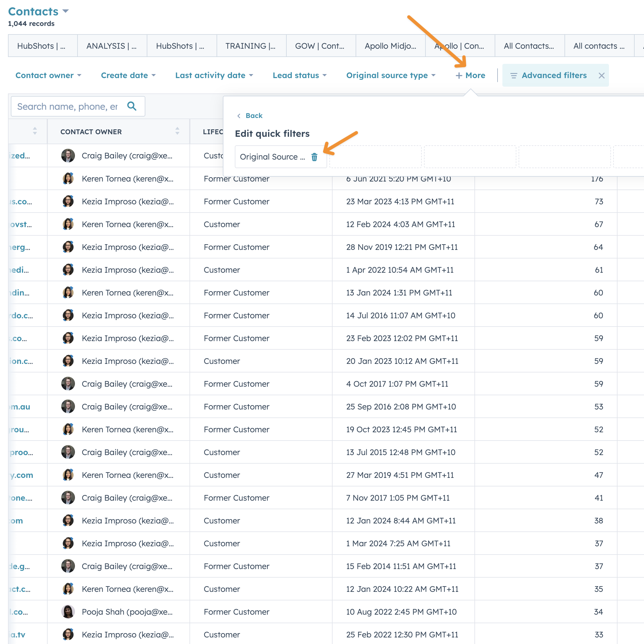644x644 pixels.
Task: Click the magnifying glass search icon
Action: [132, 106]
